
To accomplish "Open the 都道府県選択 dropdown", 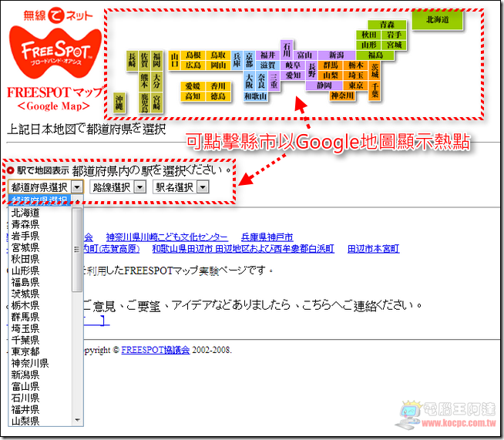I will point(45,186).
